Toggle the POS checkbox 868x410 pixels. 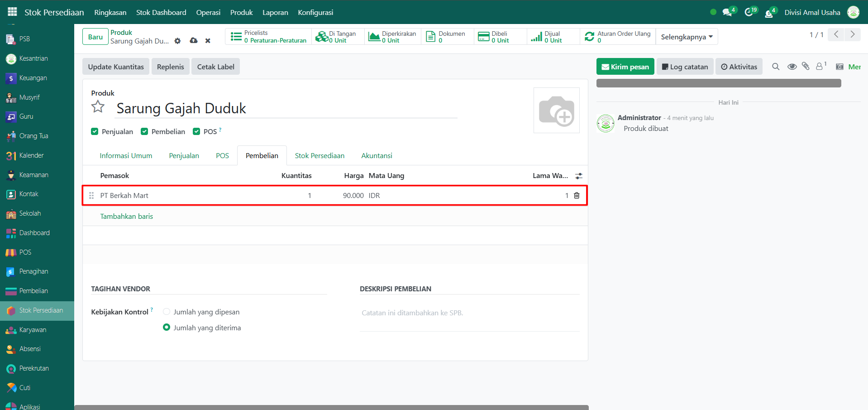tap(196, 131)
